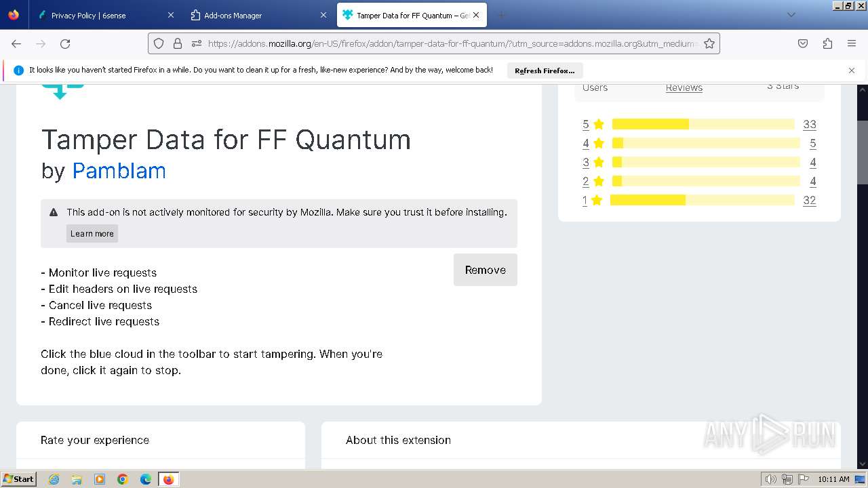Dismiss the refresh Firefox notification bar

point(852,70)
